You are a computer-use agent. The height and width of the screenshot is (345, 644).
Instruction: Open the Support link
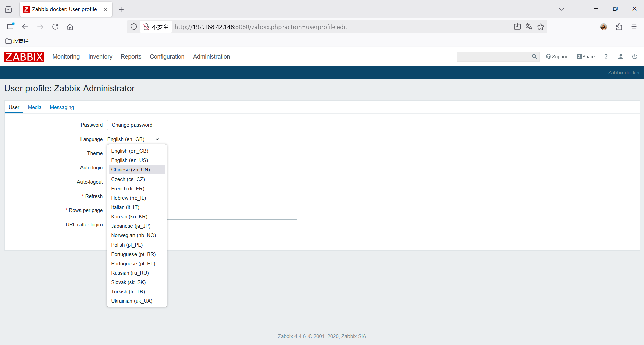coord(557,57)
